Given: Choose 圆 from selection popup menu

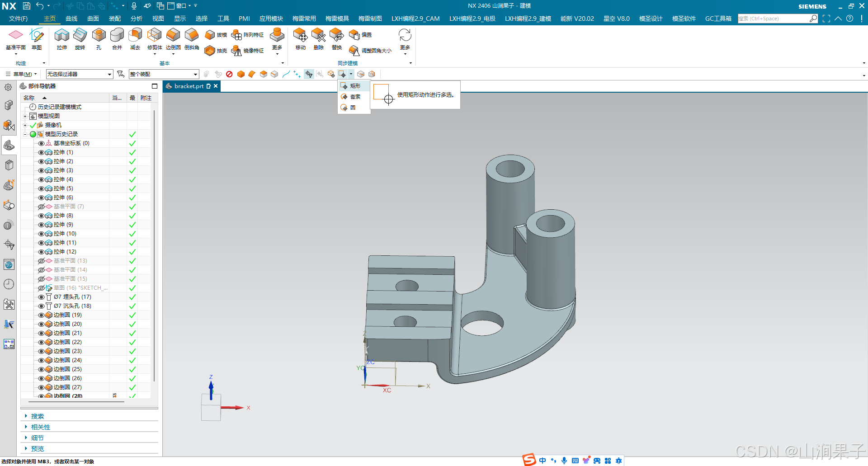Looking at the screenshot, I should [x=354, y=108].
